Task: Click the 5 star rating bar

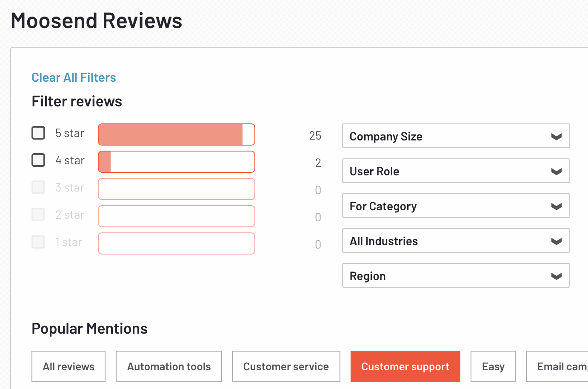Action: click(x=176, y=134)
